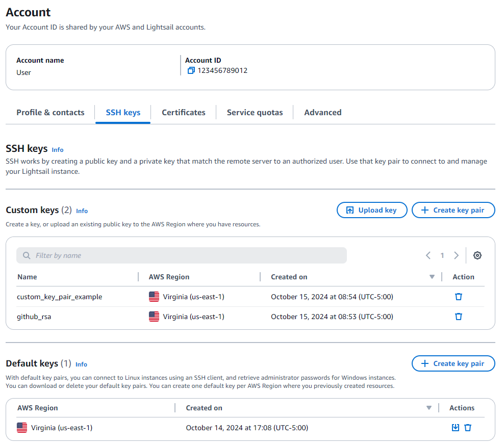The height and width of the screenshot is (446, 504).
Task: Create key pair in Default keys section
Action: 453,363
